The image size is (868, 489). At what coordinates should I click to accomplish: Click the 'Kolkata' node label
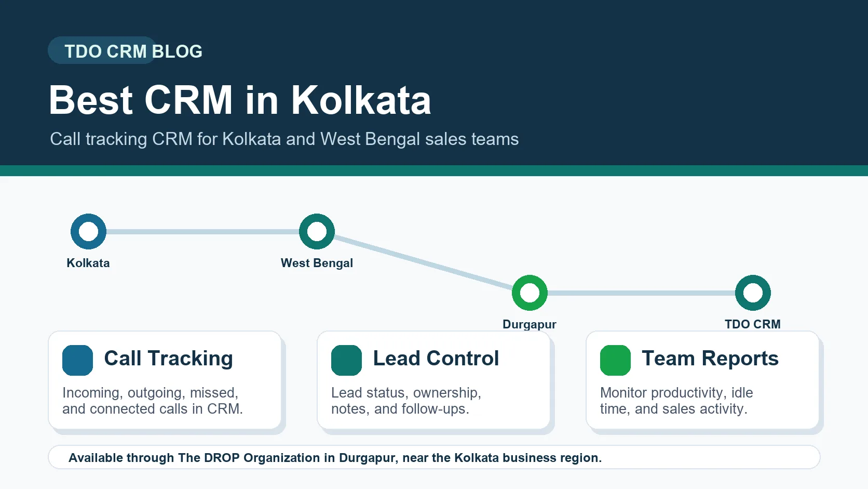tap(88, 263)
